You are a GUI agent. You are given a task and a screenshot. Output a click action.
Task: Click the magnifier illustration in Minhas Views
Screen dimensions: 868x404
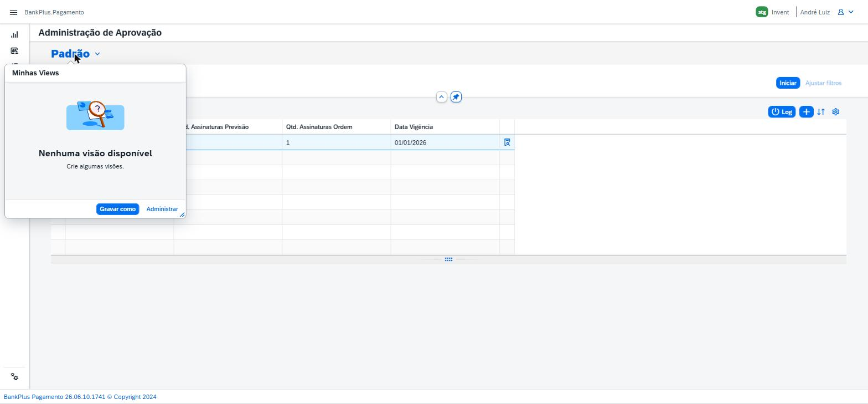tap(95, 115)
